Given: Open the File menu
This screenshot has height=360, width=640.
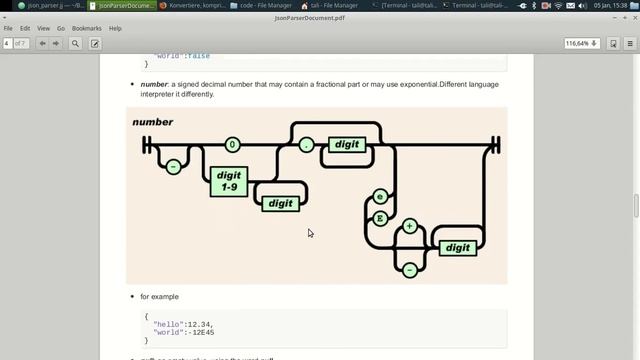Looking at the screenshot, I should tap(8, 28).
